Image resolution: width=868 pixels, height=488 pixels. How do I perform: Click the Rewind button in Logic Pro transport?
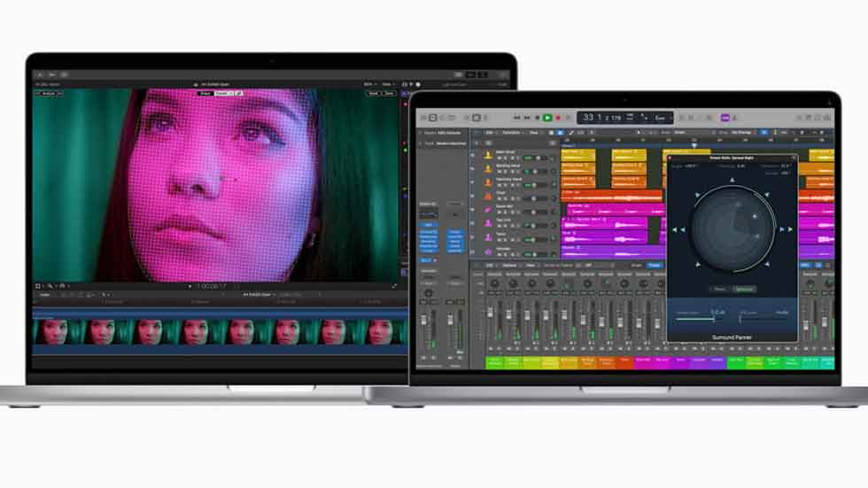pos(516,118)
